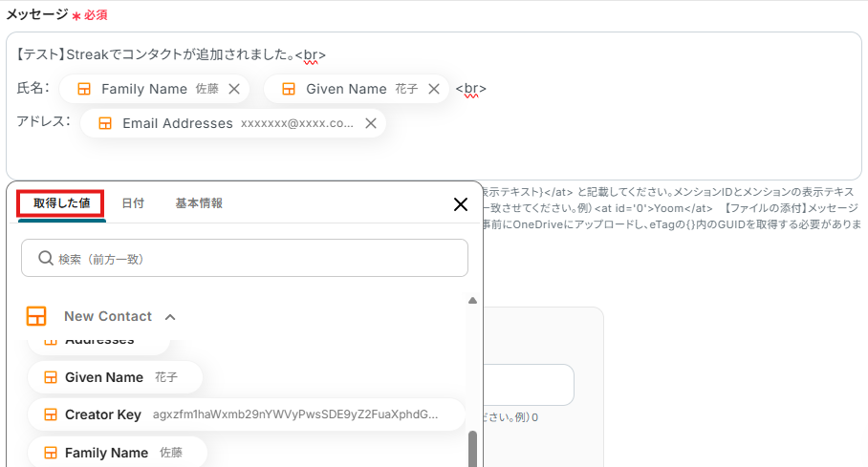Click the Given Name chip's orange table icon
The width and height of the screenshot is (868, 467).
pyautogui.click(x=289, y=89)
